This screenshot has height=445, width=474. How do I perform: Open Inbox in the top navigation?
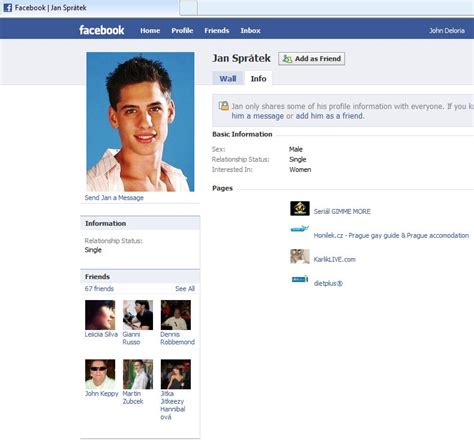tap(250, 31)
